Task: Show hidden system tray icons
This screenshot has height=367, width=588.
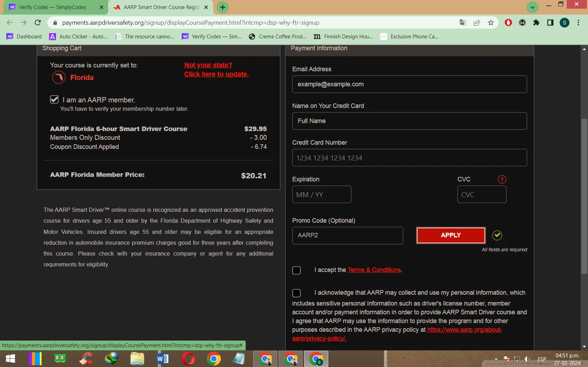Action: [x=496, y=359]
